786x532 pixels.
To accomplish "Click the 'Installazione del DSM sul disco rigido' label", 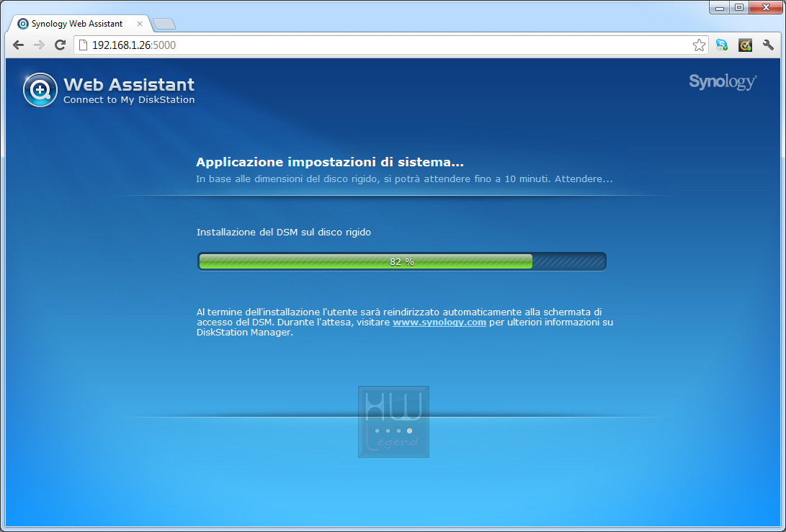I will [x=284, y=233].
